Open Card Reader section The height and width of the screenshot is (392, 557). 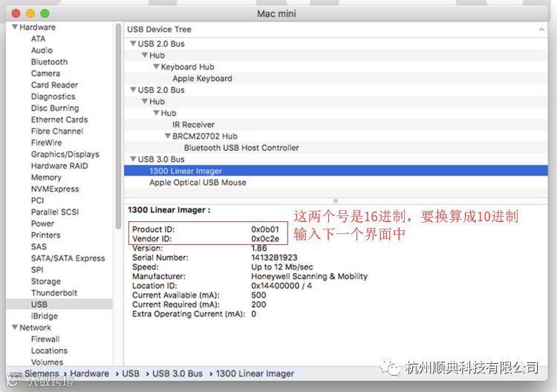pos(54,85)
